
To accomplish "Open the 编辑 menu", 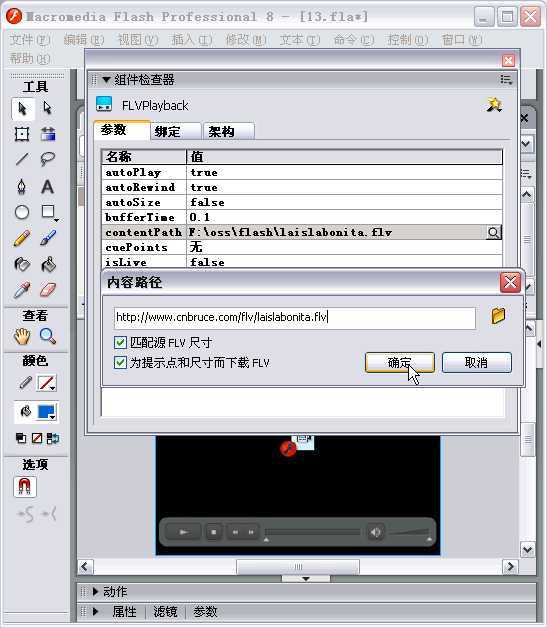I will pyautogui.click(x=84, y=40).
